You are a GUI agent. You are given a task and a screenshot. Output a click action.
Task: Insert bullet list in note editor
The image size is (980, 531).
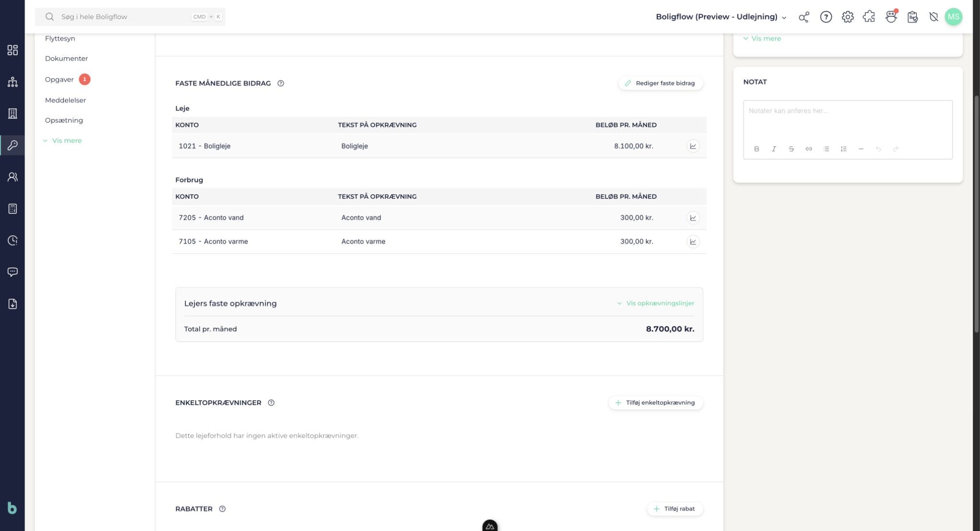(826, 149)
